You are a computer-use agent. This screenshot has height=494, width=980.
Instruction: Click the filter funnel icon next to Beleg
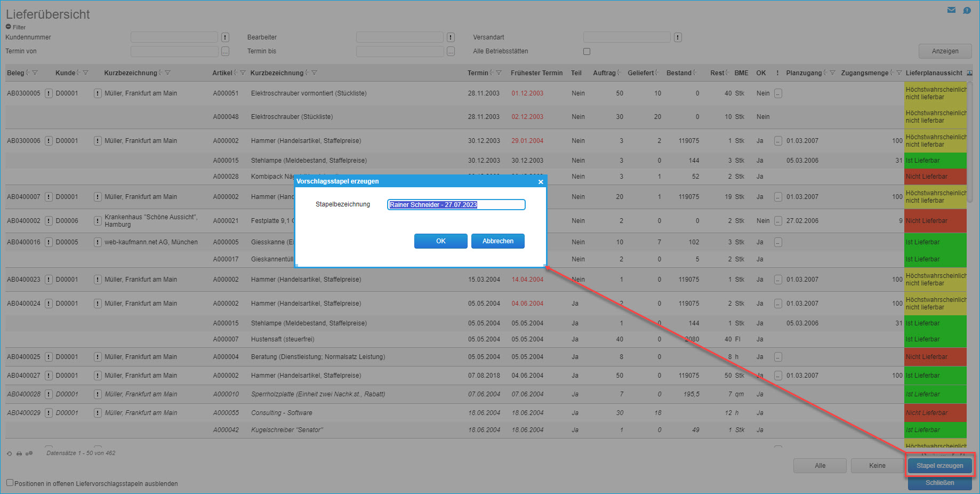[35, 73]
